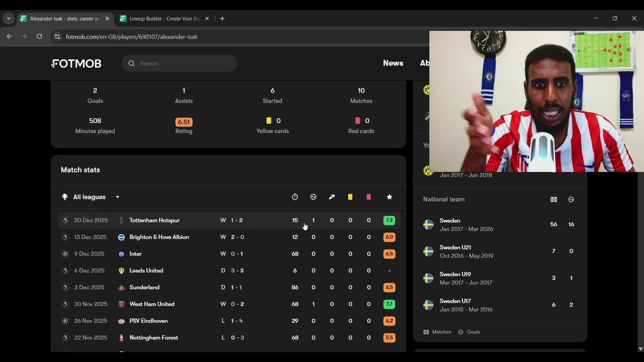This screenshot has height=362, width=644.
Task: Click the assists boot column icon
Action: pos(332,197)
